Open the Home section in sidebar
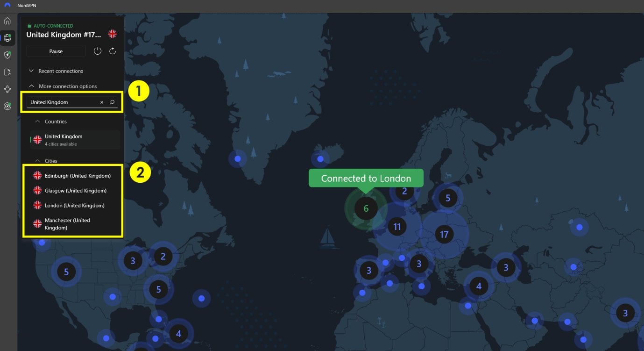 tap(7, 21)
